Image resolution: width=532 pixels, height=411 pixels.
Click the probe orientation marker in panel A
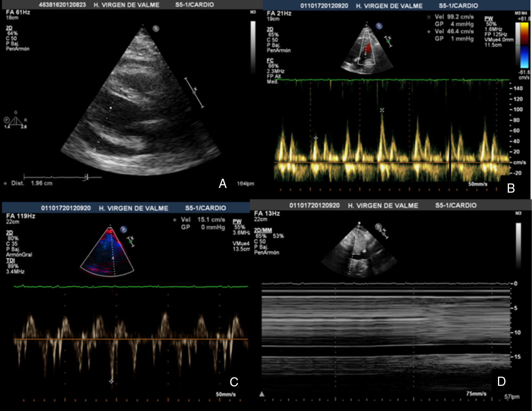tap(156, 28)
